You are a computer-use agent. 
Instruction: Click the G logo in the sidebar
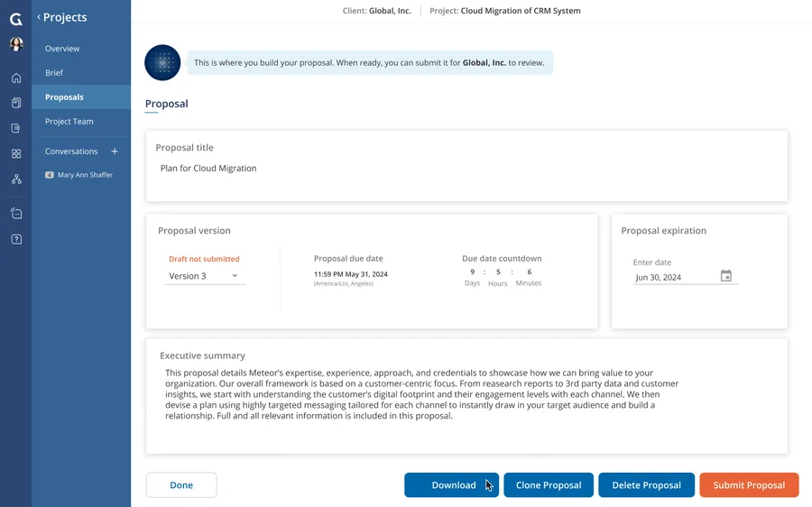click(x=16, y=19)
